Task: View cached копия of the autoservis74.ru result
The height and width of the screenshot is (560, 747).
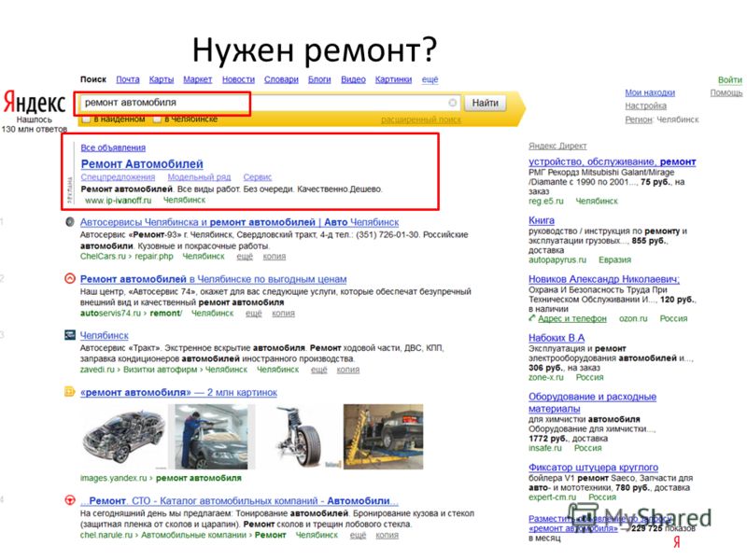Action: coord(284,314)
